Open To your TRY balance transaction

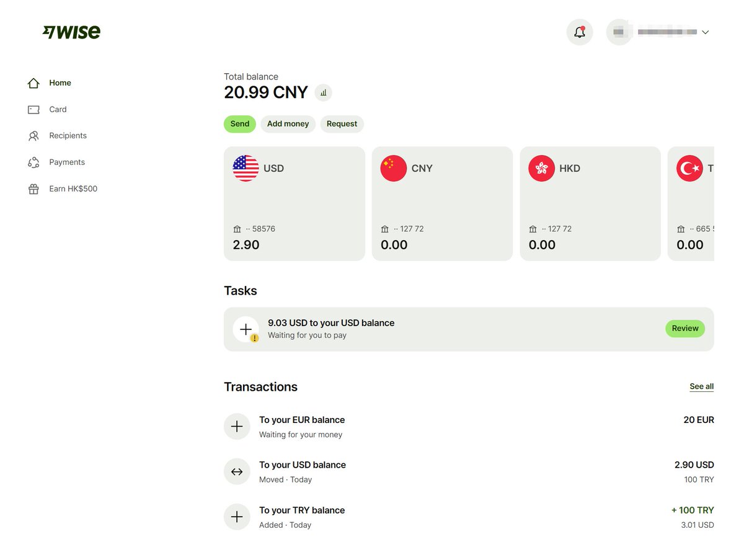[x=469, y=517]
